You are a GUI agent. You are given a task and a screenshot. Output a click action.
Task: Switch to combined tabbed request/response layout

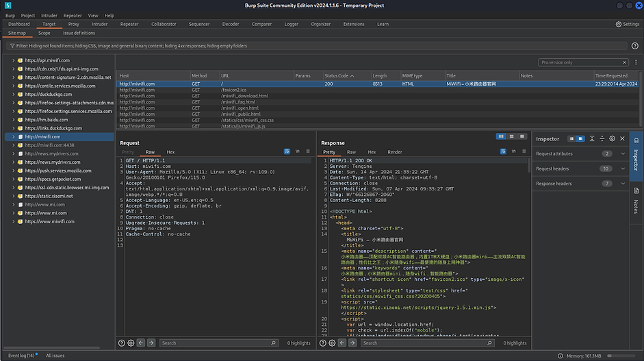[521, 136]
